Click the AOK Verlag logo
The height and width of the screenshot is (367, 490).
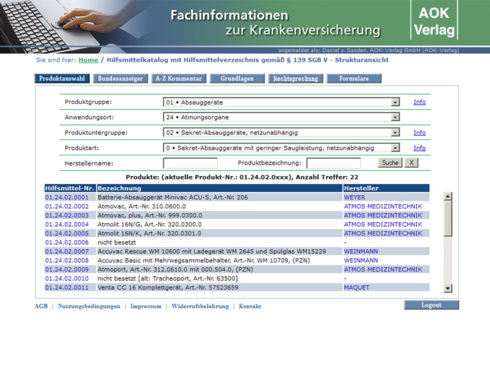434,21
